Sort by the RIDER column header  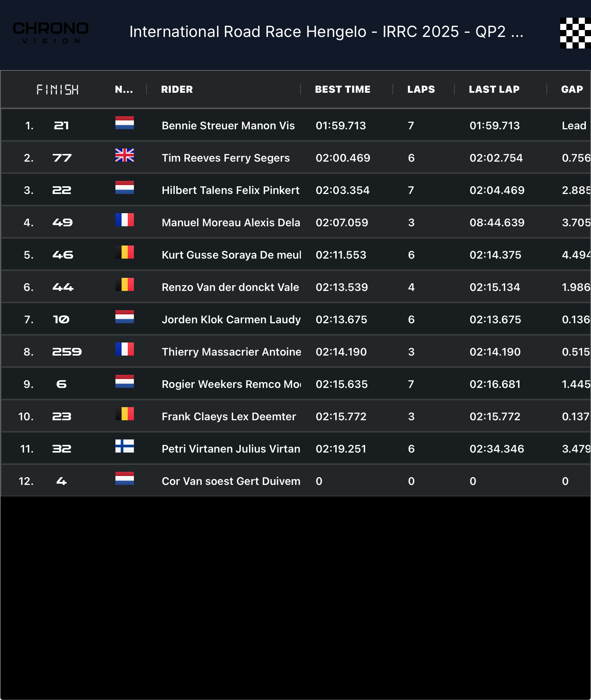[177, 89]
